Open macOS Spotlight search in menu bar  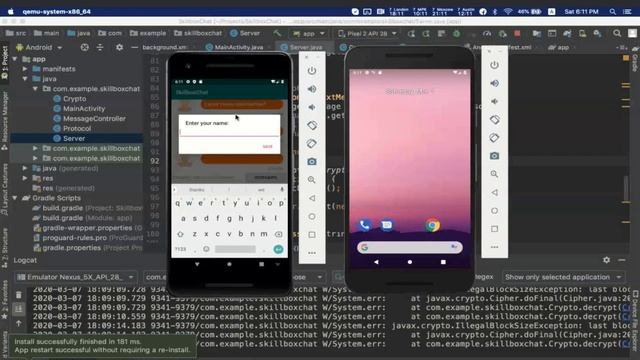click(x=613, y=12)
